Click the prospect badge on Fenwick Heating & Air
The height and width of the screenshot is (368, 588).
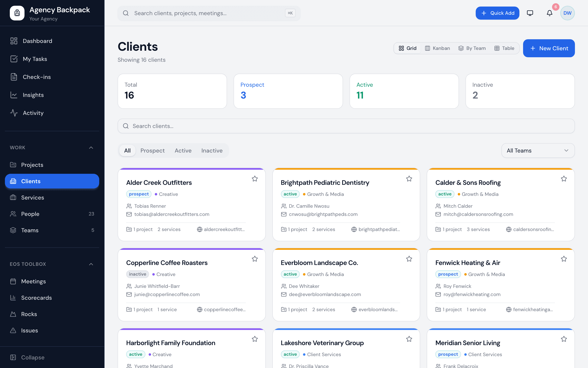tap(448, 274)
